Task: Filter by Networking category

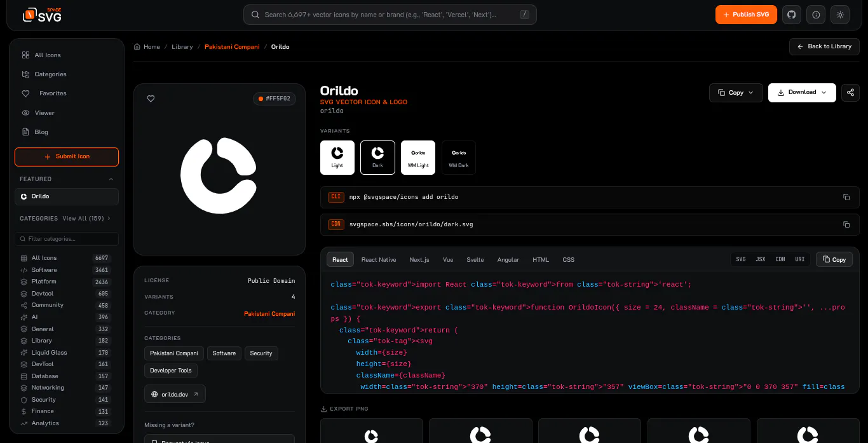Action: [65, 388]
